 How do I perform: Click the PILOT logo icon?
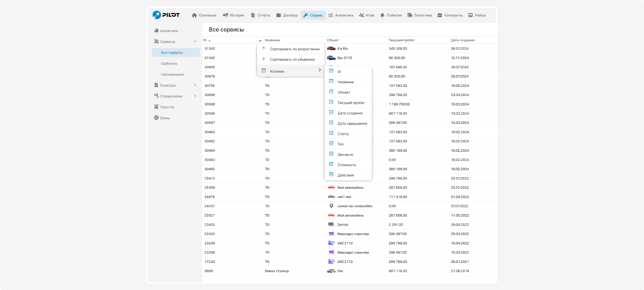[x=157, y=15]
